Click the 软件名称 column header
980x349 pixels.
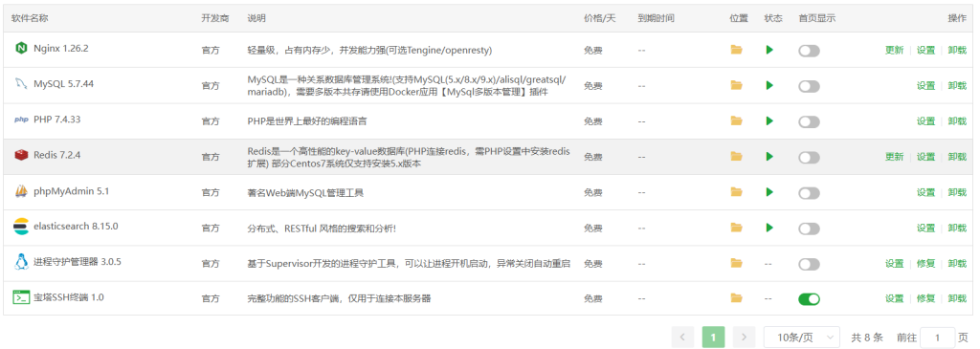point(30,18)
